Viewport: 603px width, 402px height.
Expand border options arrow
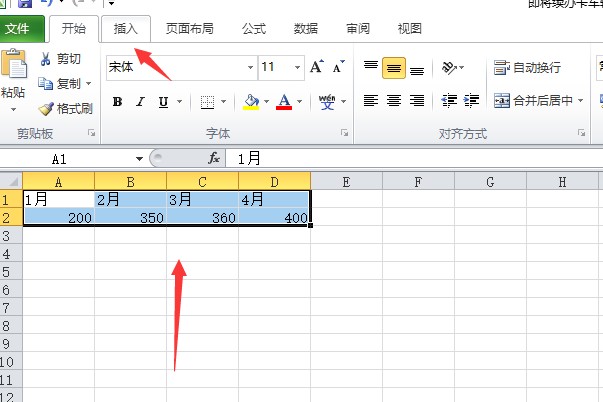click(x=223, y=102)
